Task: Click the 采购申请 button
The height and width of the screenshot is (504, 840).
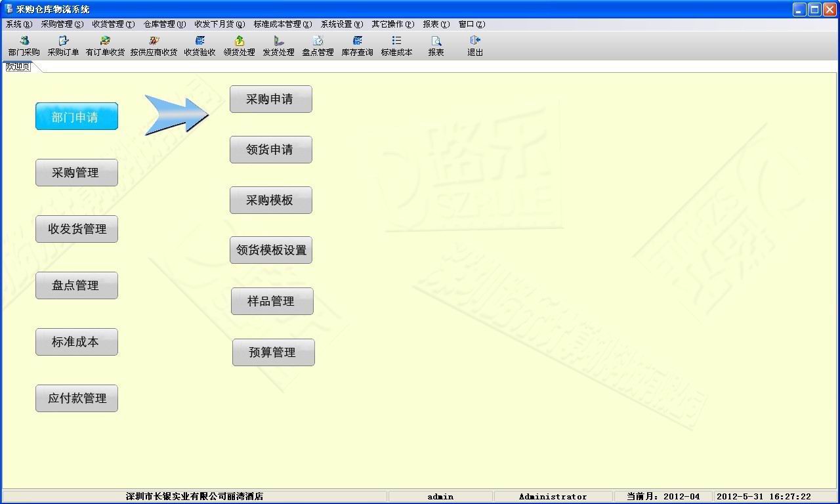Action: (270, 99)
